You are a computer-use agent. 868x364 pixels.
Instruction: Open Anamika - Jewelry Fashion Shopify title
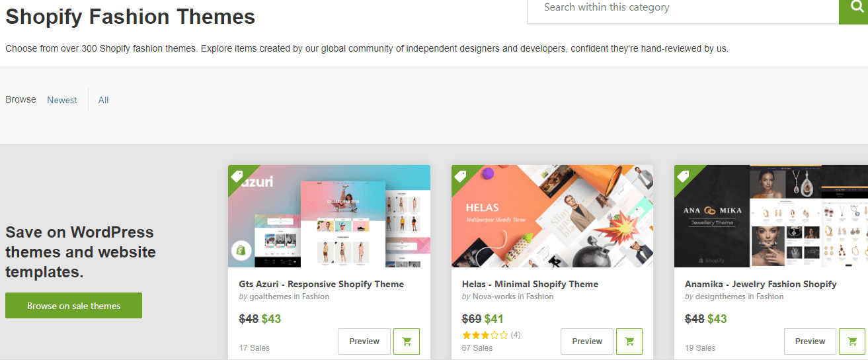pos(761,284)
